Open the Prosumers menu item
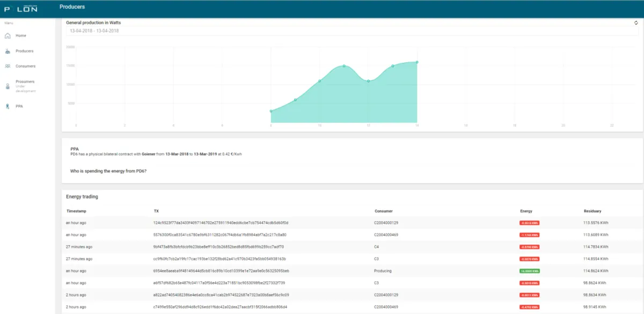This screenshot has height=314, width=644. coord(25,82)
